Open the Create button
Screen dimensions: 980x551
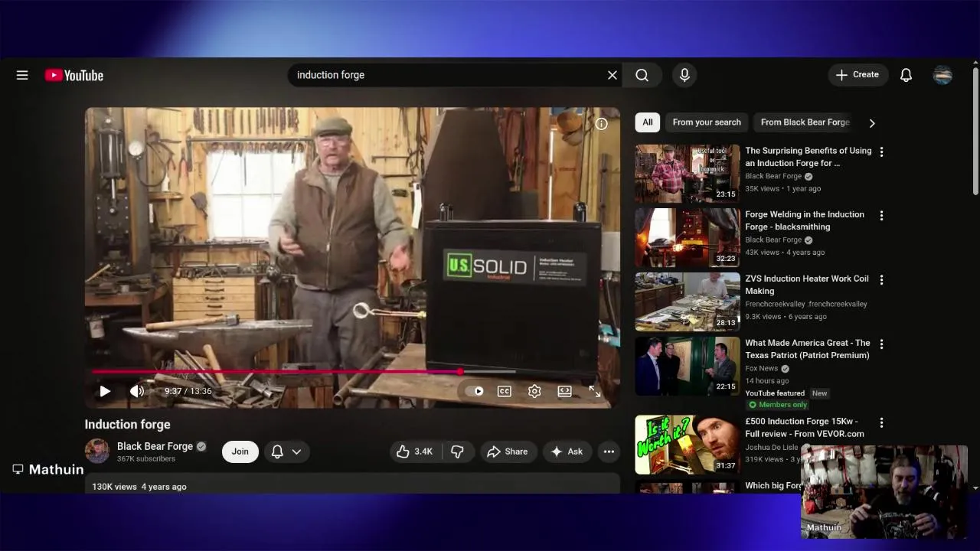point(857,75)
